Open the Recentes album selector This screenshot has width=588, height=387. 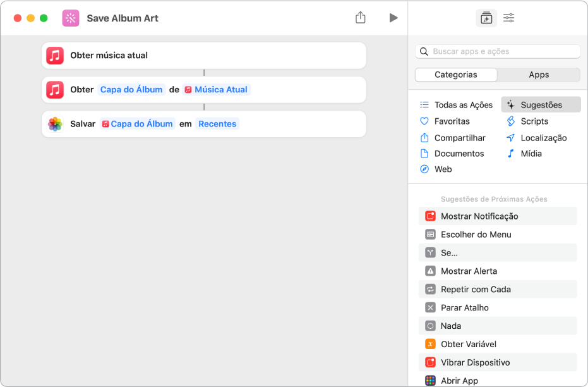tap(217, 124)
